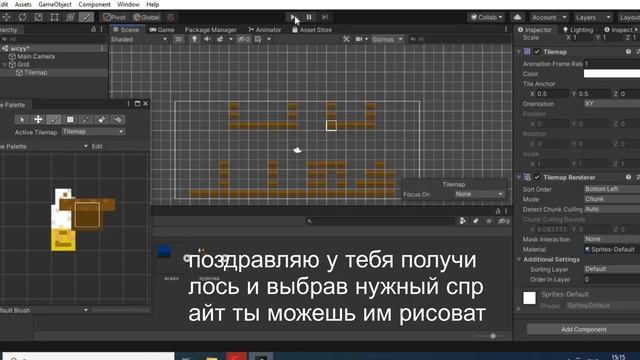Viewport: 640px width, 360px height.
Task: Open the Tilemap Color swatch
Action: pos(612,73)
